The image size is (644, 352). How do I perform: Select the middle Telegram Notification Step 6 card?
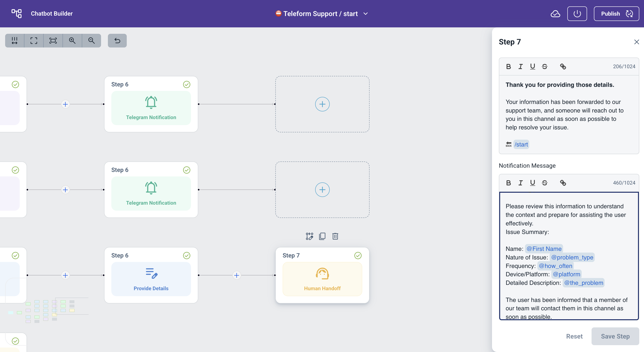[151, 190]
